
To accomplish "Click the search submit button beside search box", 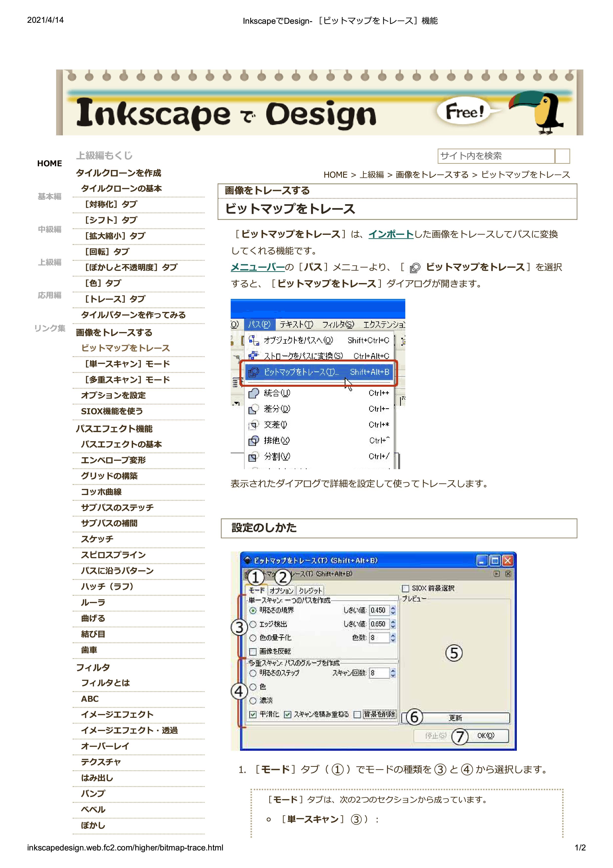I will [x=562, y=156].
